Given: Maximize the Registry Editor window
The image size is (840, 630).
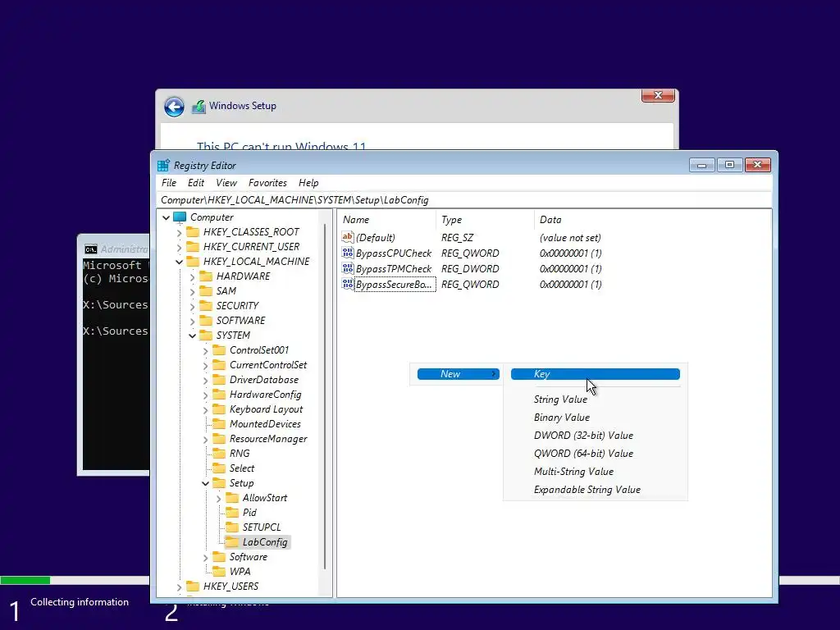Looking at the screenshot, I should coord(729,164).
